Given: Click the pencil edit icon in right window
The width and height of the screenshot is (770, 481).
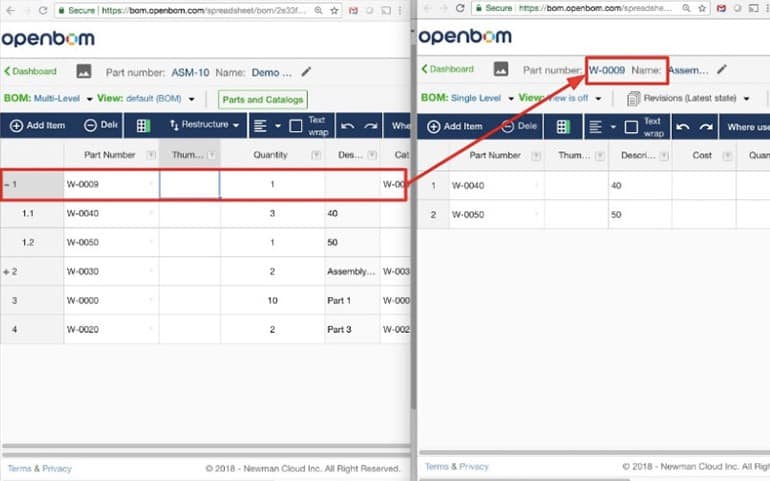Looking at the screenshot, I should click(x=722, y=70).
